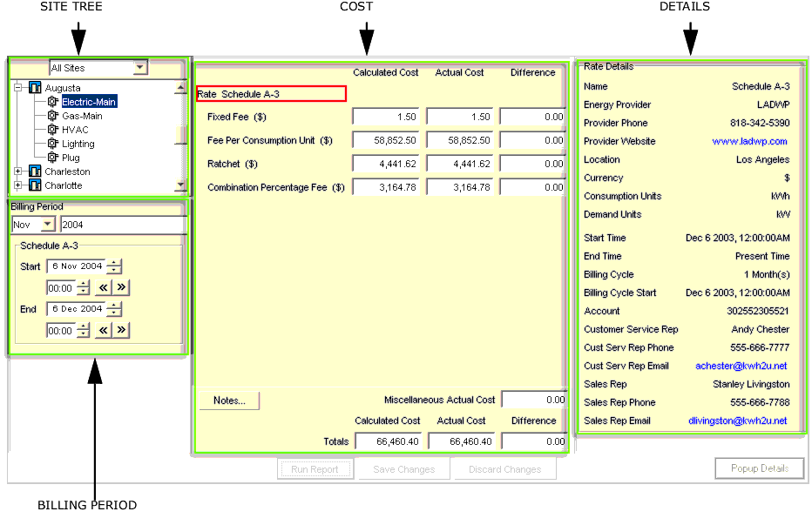Click the Notes... button
The image size is (812, 525).
click(229, 400)
